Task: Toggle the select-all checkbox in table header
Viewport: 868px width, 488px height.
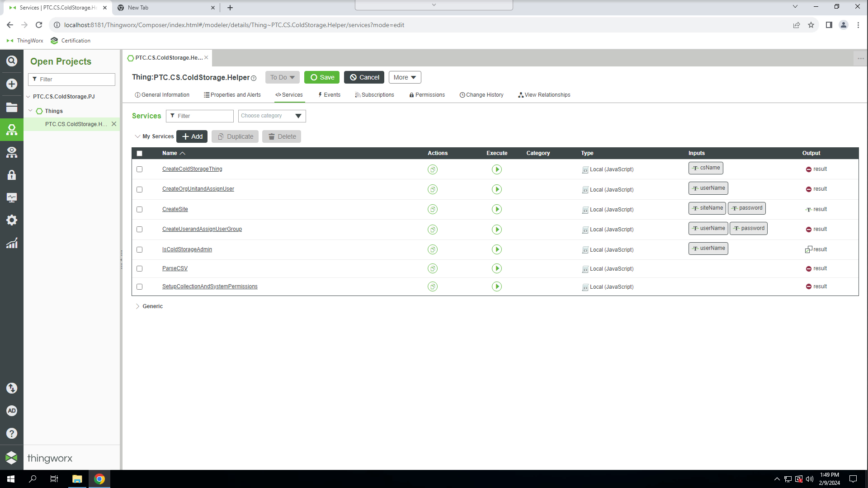Action: [139, 153]
